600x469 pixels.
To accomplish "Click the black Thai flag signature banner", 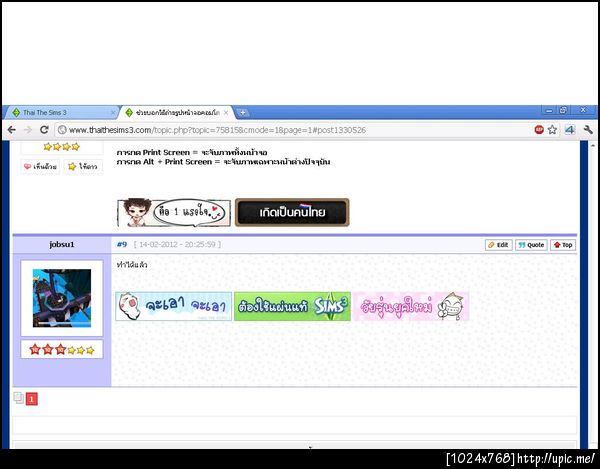I will pos(292,212).
